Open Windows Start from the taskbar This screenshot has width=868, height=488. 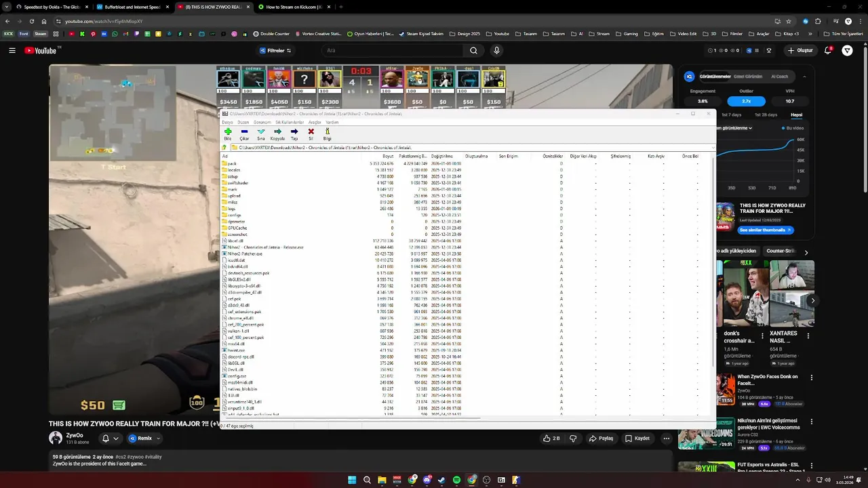coord(352,480)
